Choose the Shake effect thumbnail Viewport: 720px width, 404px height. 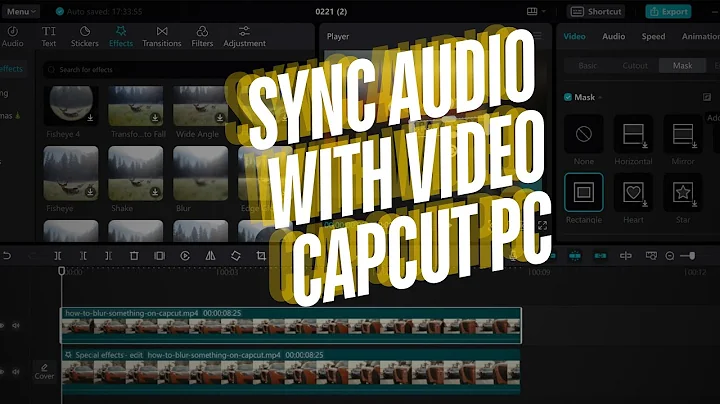point(135,173)
